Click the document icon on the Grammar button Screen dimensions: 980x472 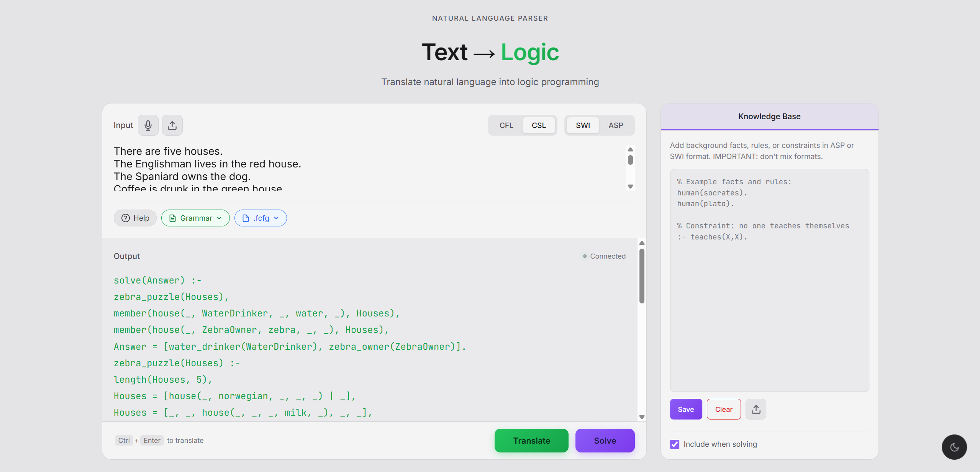pyautogui.click(x=173, y=218)
